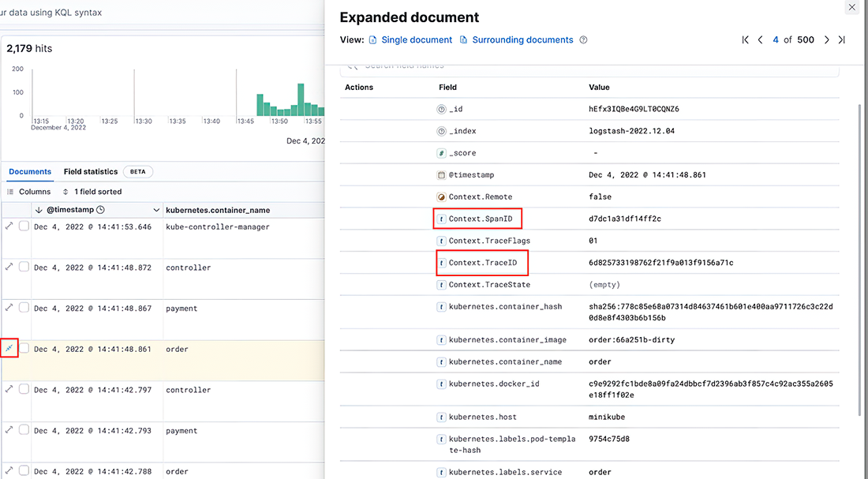Click help icon beside Surrounding documents
The image size is (868, 479).
pos(583,40)
